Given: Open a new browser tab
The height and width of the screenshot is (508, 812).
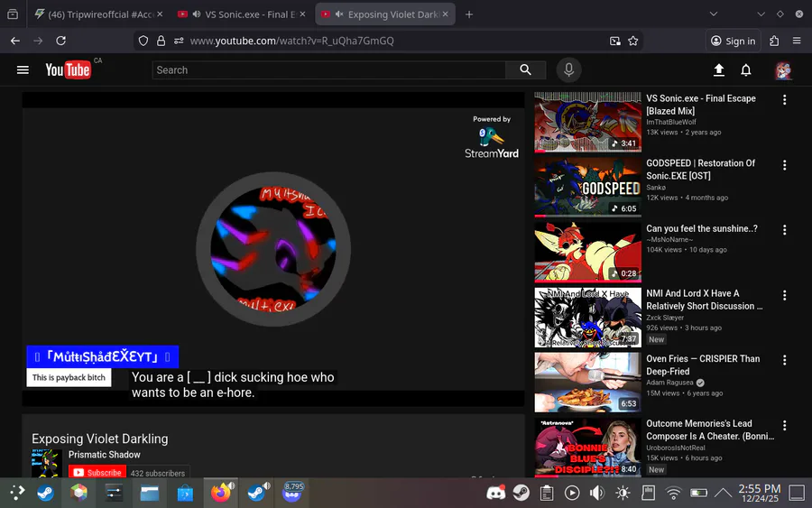Looking at the screenshot, I should coord(468,14).
